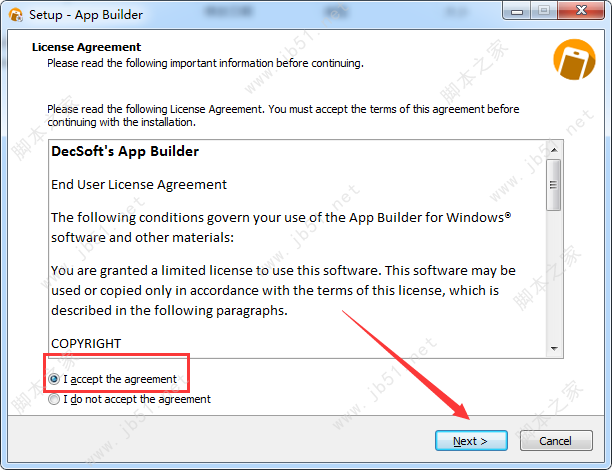This screenshot has height=470, width=612.
Task: Click the orange App Builder logo
Action: (574, 58)
